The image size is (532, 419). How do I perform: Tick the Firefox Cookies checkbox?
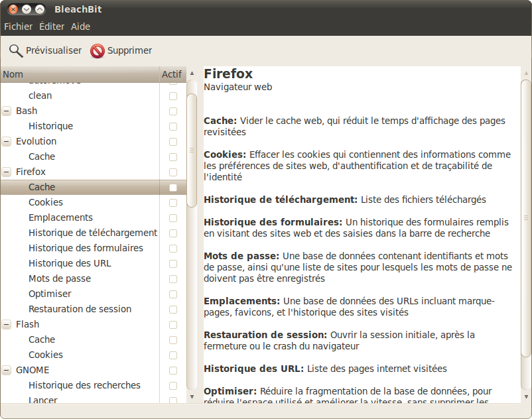point(173,203)
